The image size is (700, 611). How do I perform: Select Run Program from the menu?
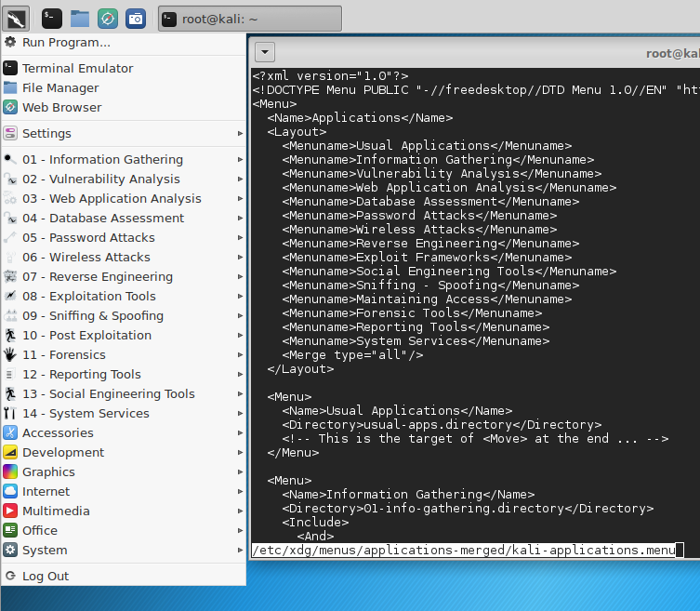(x=66, y=42)
